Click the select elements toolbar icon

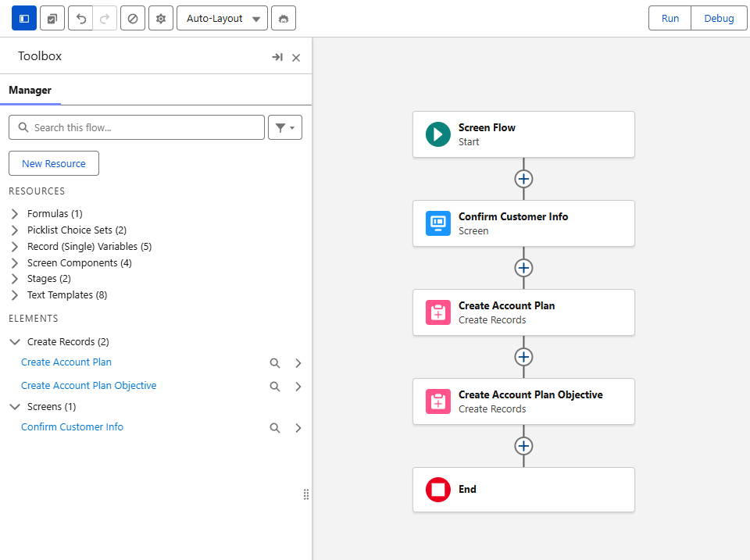[52, 18]
